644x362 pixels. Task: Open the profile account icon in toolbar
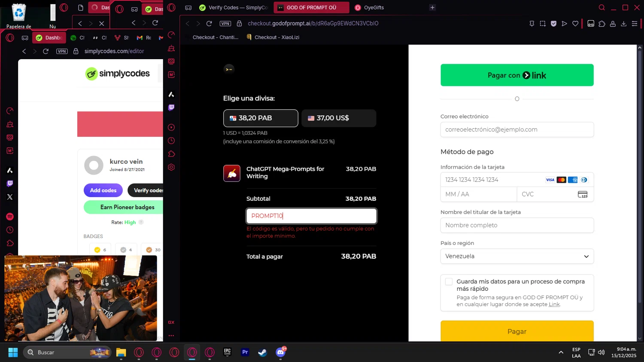(x=613, y=24)
